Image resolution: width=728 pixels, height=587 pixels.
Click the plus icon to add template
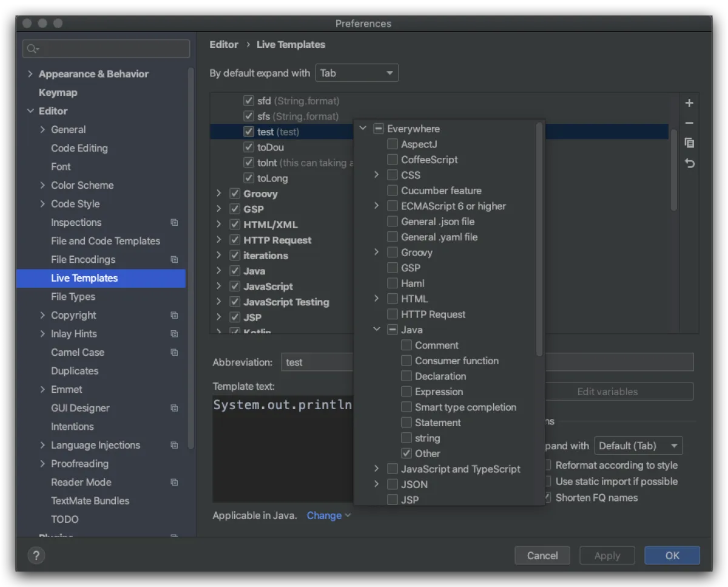[x=689, y=103]
